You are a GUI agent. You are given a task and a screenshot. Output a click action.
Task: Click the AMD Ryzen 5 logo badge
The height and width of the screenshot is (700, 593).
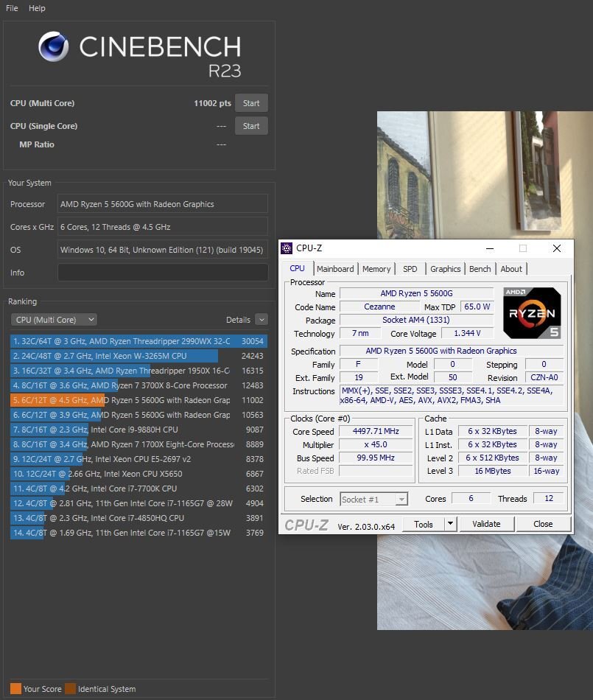click(x=532, y=312)
